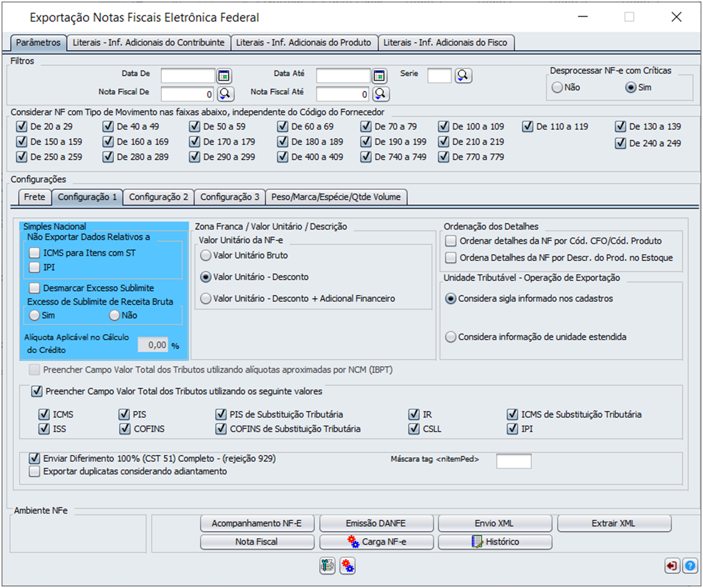Screen dimensions: 703x588
Task: Toggle the IR tributos checkbox
Action: point(414,415)
